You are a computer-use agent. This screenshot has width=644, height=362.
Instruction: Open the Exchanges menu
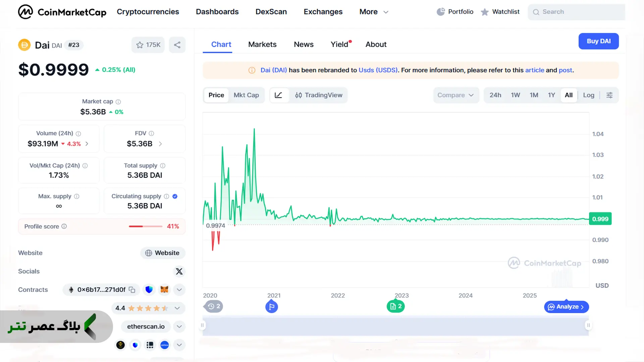tap(323, 12)
